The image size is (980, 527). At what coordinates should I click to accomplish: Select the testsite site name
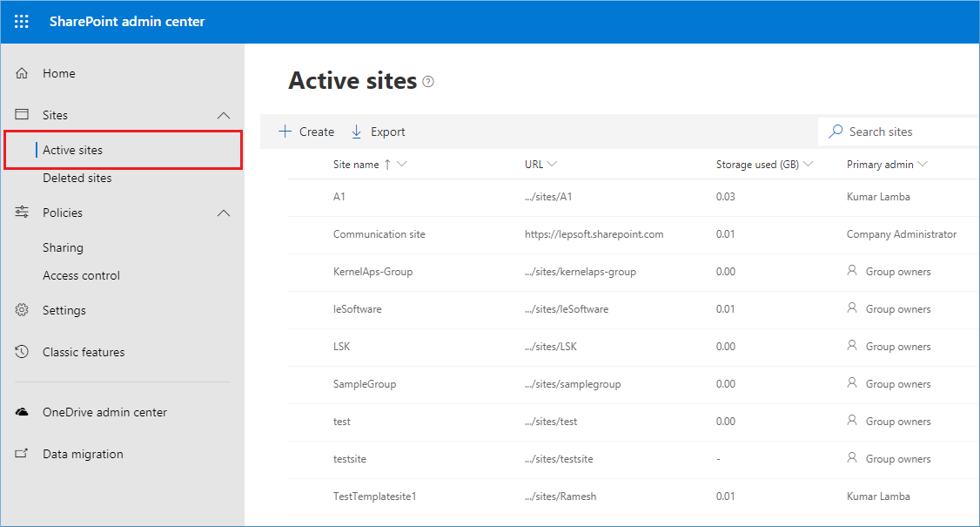click(349, 459)
